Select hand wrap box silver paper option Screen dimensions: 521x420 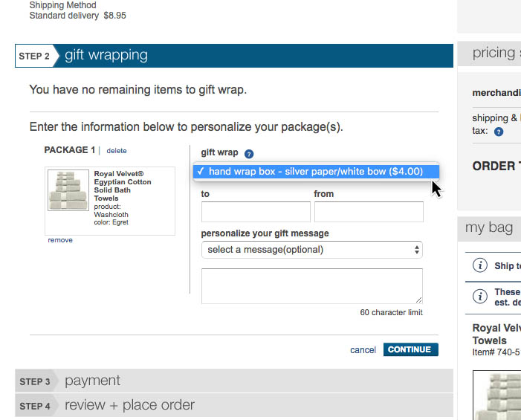pos(316,172)
